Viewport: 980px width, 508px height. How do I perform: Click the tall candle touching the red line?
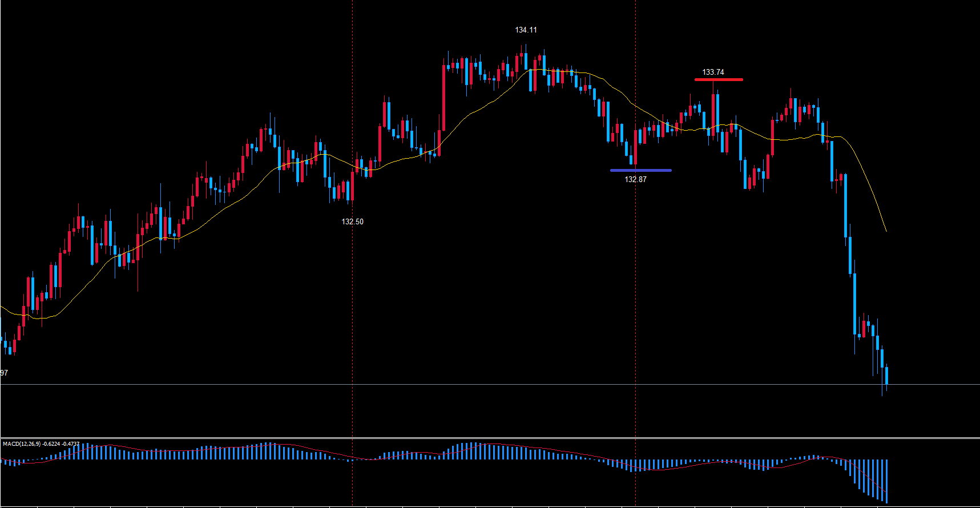(713, 111)
